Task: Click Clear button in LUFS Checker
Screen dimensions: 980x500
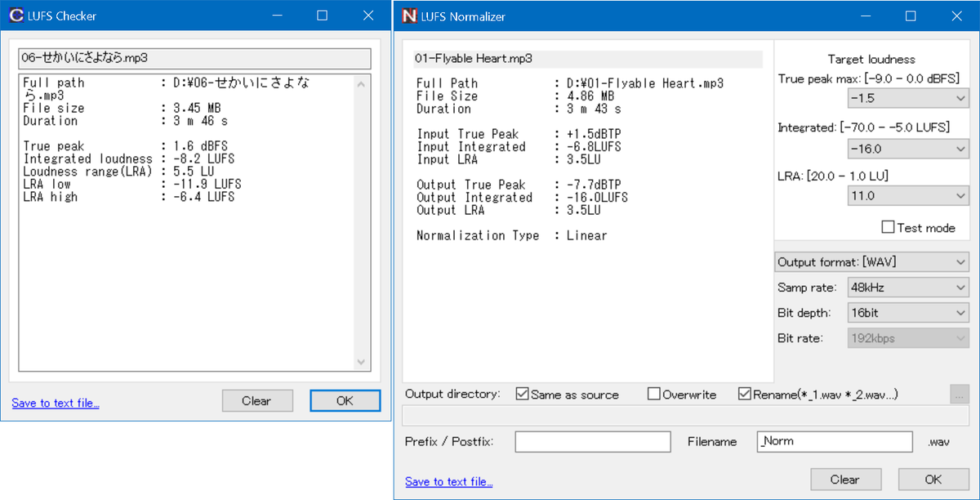Action: pyautogui.click(x=257, y=400)
